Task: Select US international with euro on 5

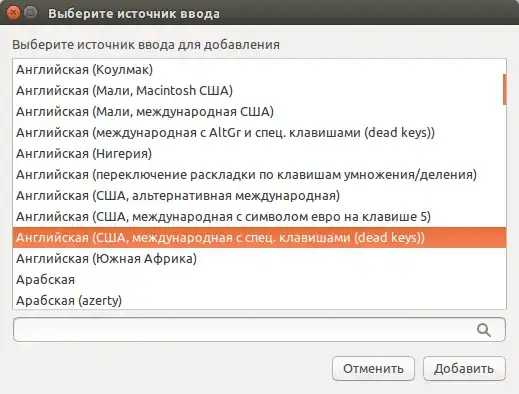Action: [259, 217]
